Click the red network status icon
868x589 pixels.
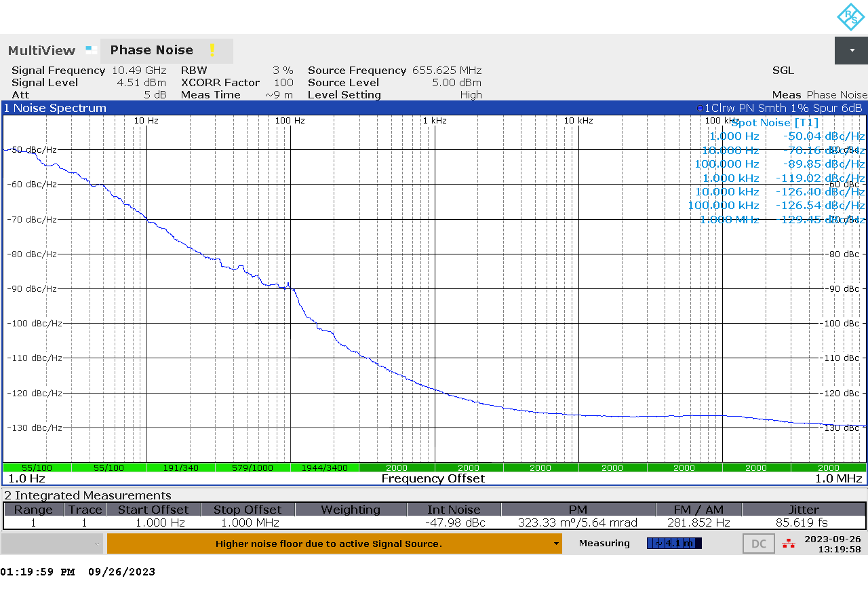point(788,544)
